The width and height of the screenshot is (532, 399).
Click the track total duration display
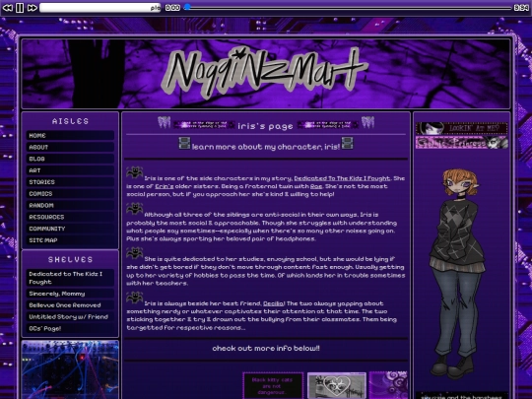click(521, 8)
